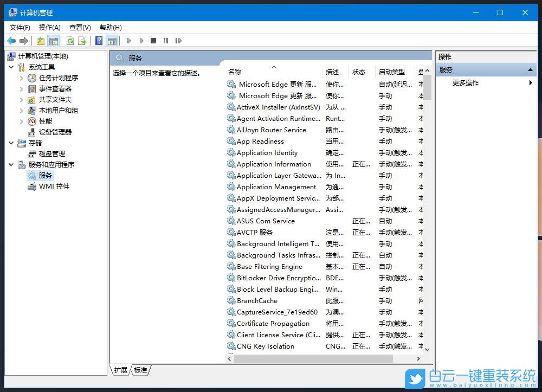Click the pause service icon
This screenshot has height=392, width=542.
click(166, 41)
